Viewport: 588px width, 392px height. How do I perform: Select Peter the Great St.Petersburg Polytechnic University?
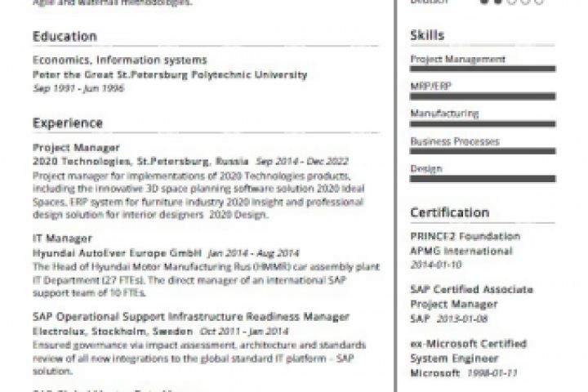(x=170, y=74)
